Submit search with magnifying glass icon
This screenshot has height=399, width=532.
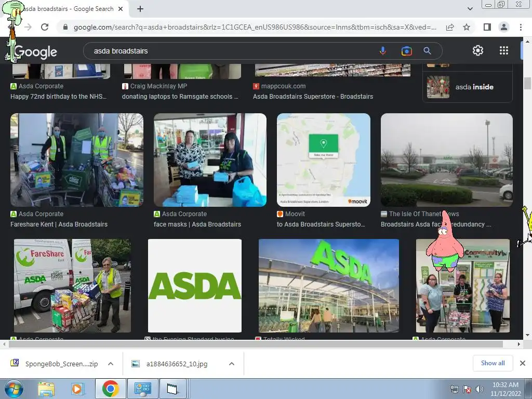pyautogui.click(x=427, y=51)
